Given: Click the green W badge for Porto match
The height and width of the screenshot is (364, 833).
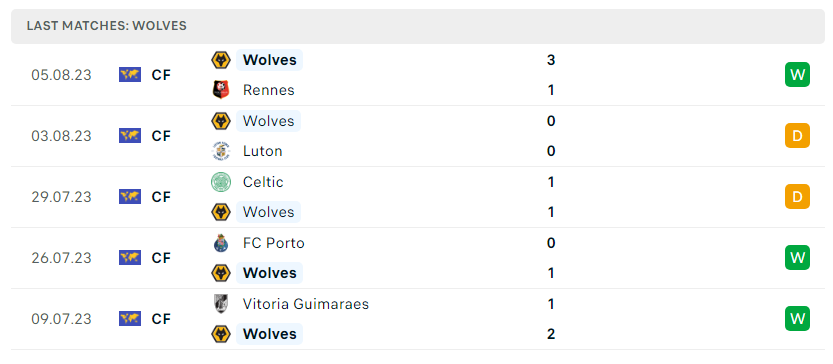Looking at the screenshot, I should pyautogui.click(x=797, y=258).
